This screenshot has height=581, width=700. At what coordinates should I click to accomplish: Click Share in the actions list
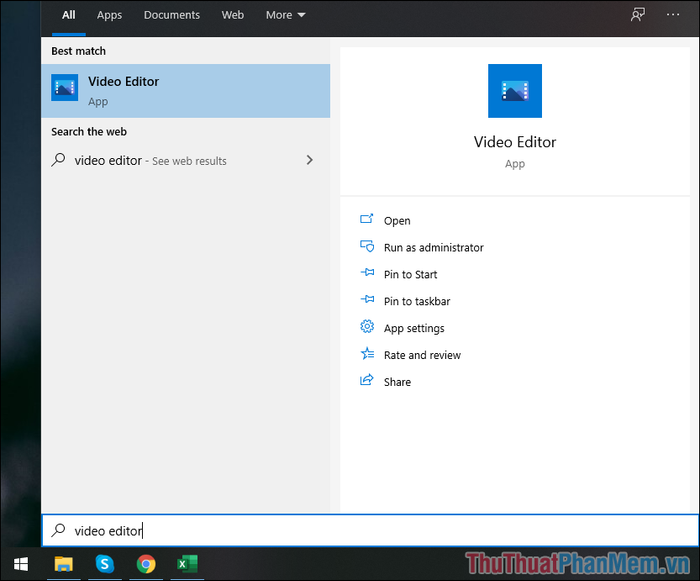397,382
